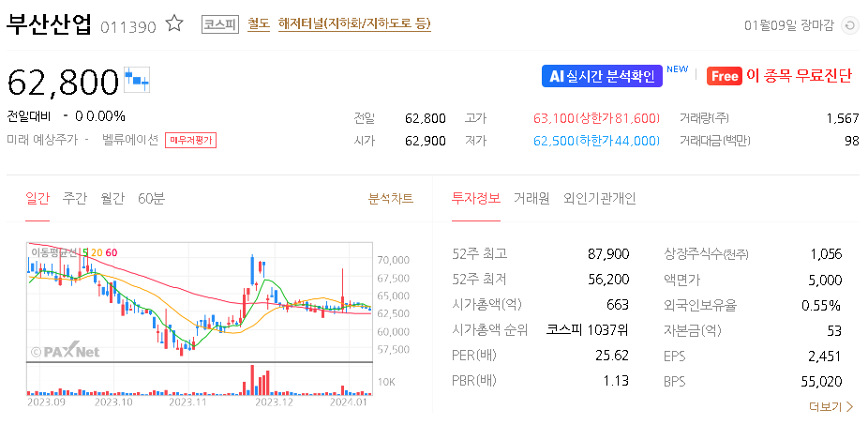Switch to the 주간 chart tab
The width and height of the screenshot is (868, 425).
coord(75,198)
